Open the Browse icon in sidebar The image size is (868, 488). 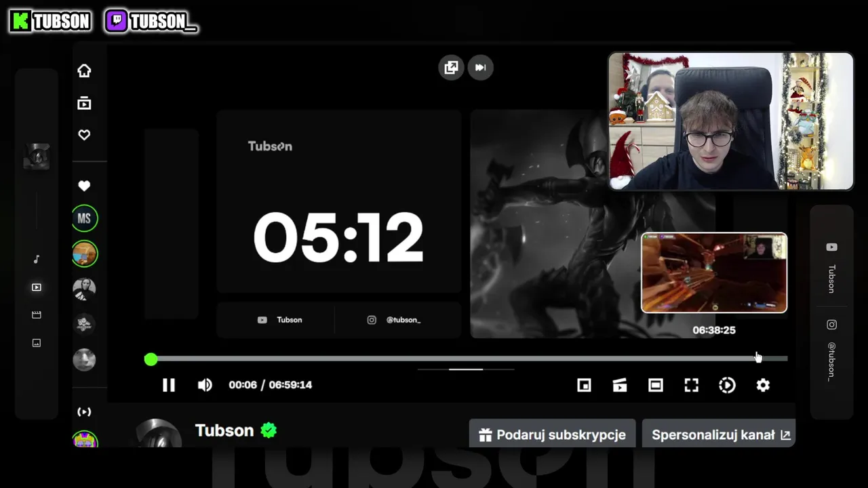(84, 103)
